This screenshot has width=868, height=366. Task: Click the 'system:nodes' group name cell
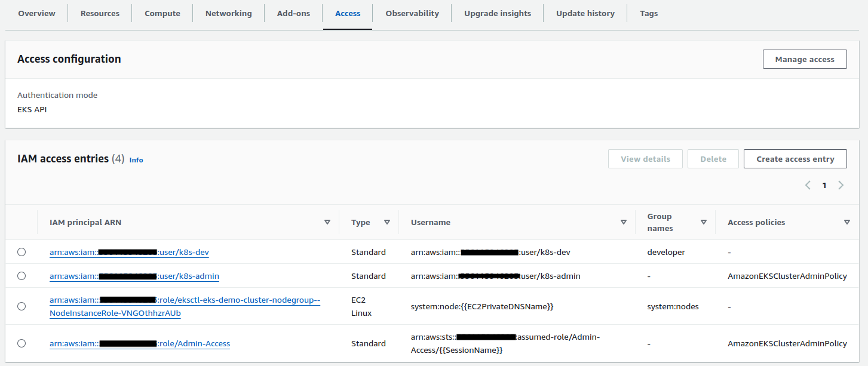tap(673, 306)
